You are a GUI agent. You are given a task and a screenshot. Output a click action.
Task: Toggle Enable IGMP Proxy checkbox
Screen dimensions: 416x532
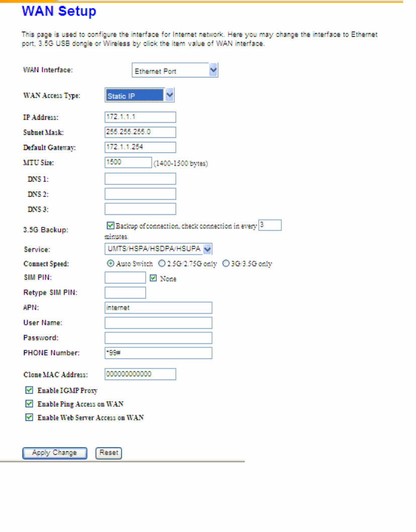(x=29, y=390)
